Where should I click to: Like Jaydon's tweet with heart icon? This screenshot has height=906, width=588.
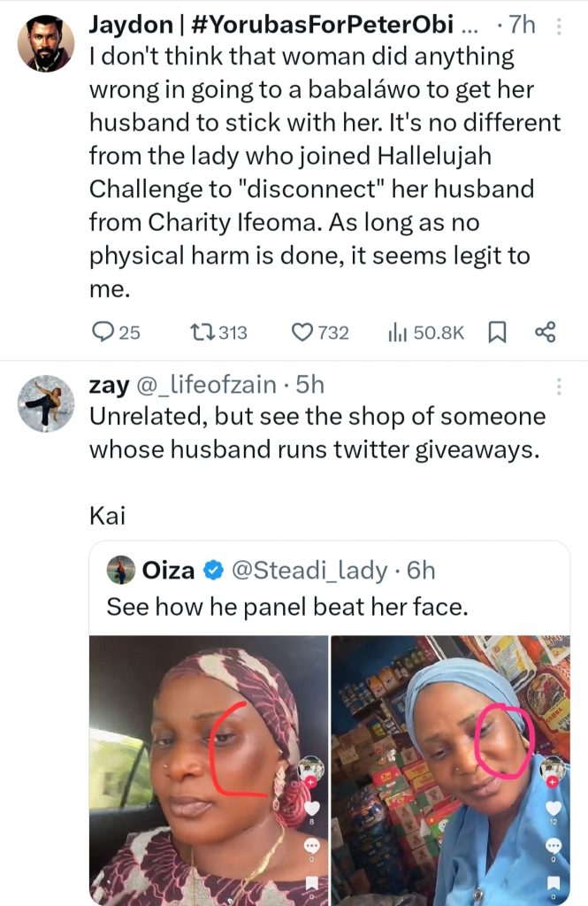click(x=319, y=333)
